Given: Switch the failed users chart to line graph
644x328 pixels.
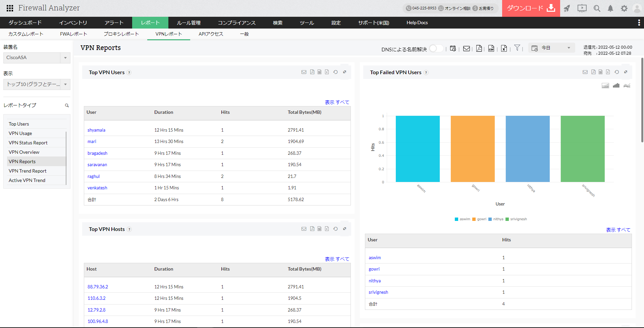Looking at the screenshot, I should pos(627,86).
